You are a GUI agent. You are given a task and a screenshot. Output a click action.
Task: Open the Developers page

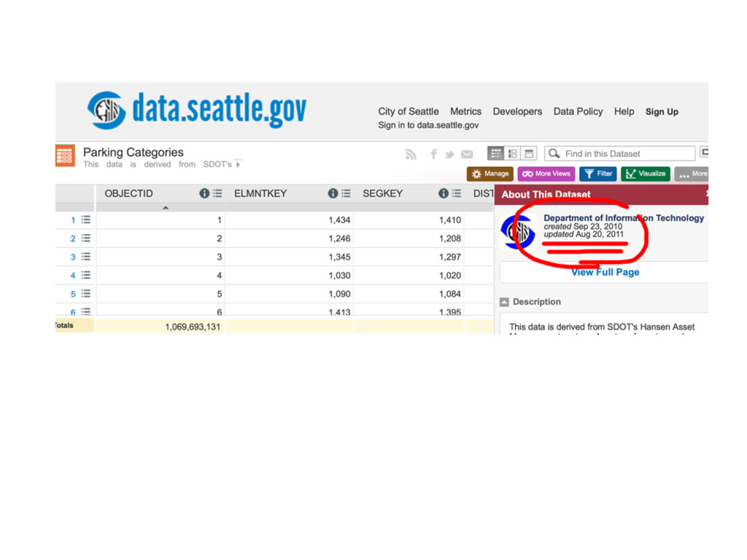click(517, 112)
